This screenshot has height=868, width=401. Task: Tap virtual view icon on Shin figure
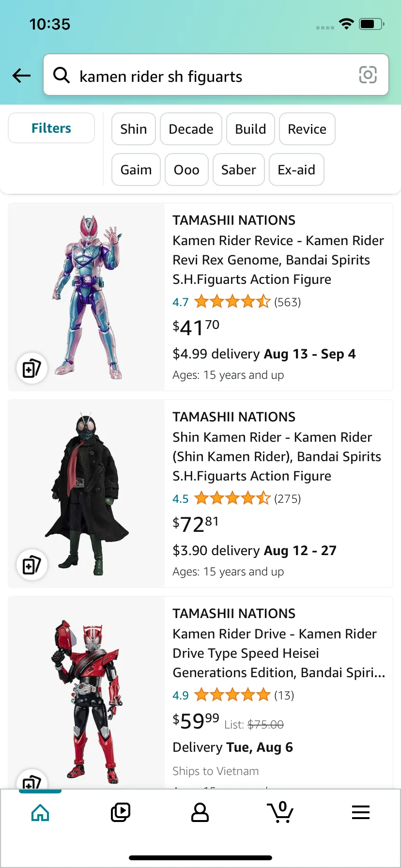point(32,565)
